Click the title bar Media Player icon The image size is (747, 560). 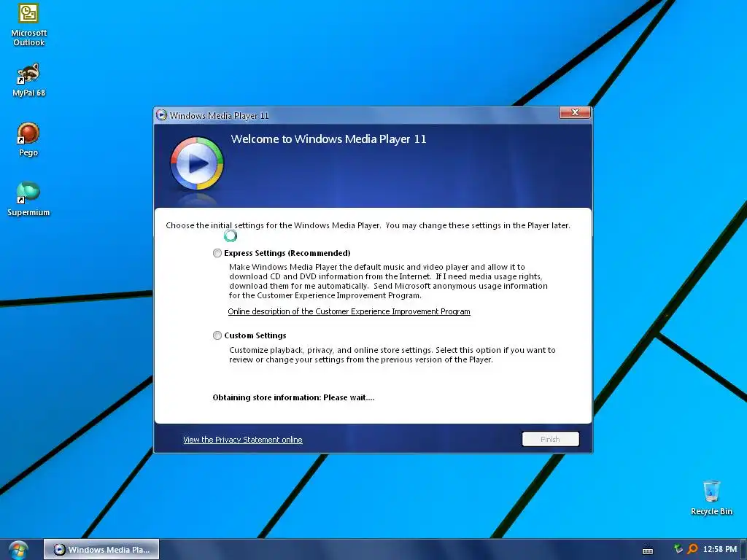tap(161, 114)
